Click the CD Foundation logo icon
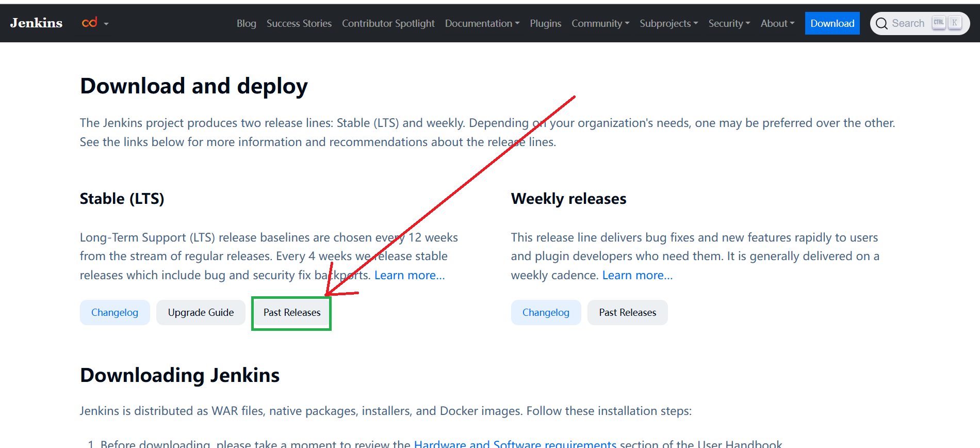The width and height of the screenshot is (980, 448). coord(89,23)
